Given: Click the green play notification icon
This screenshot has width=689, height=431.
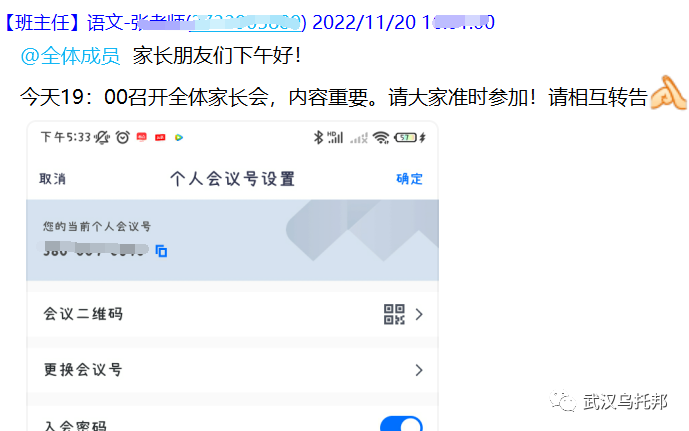Looking at the screenshot, I should [179, 138].
